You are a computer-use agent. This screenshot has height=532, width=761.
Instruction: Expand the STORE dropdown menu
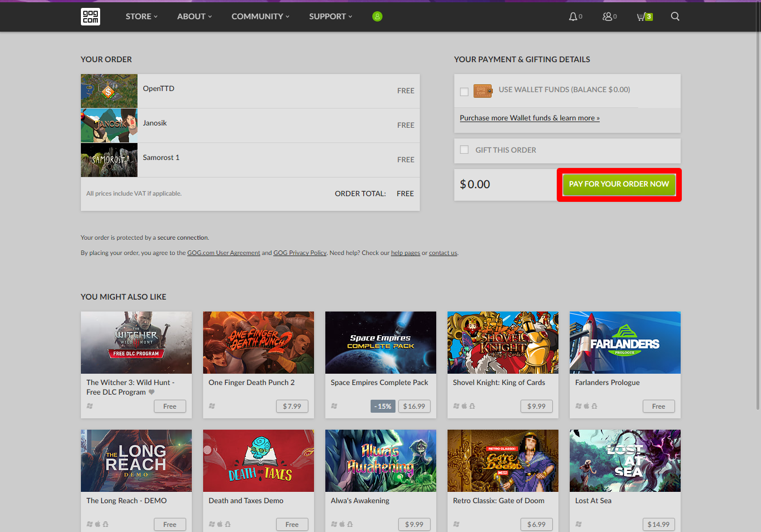coord(141,16)
